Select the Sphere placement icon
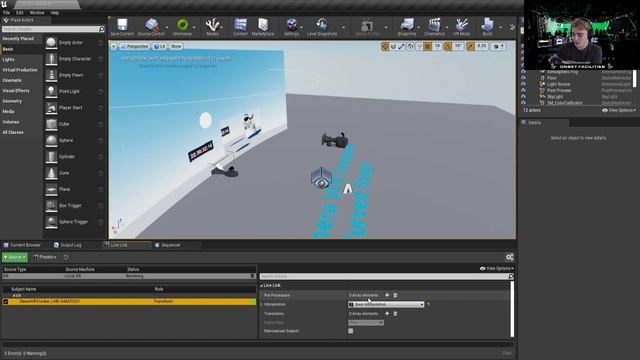 [x=51, y=140]
